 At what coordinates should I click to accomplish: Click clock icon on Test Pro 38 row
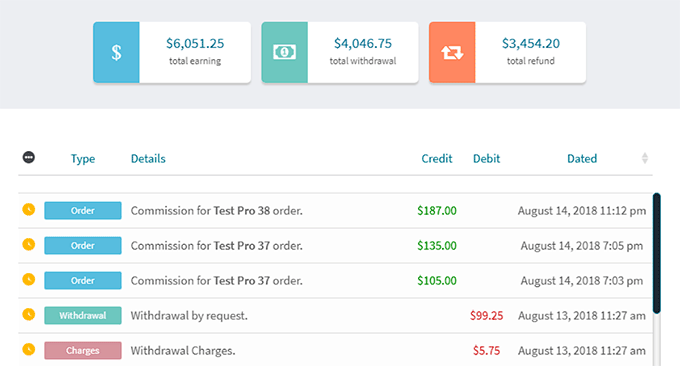point(29,209)
